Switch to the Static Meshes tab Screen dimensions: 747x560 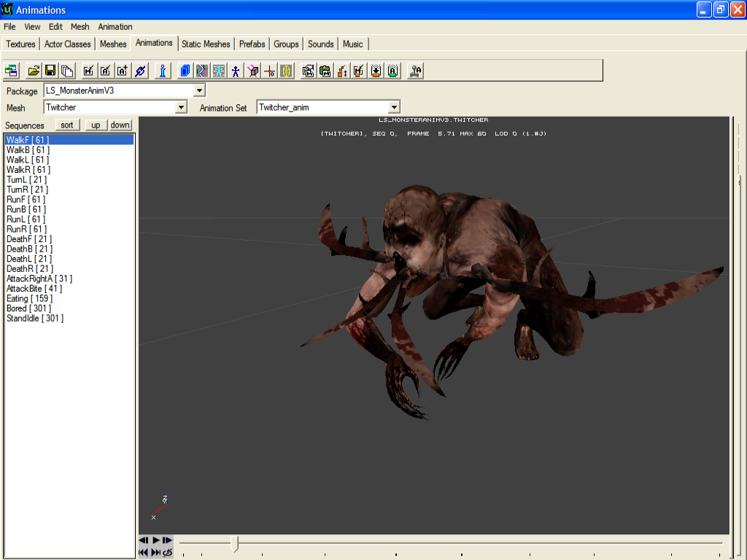point(206,44)
